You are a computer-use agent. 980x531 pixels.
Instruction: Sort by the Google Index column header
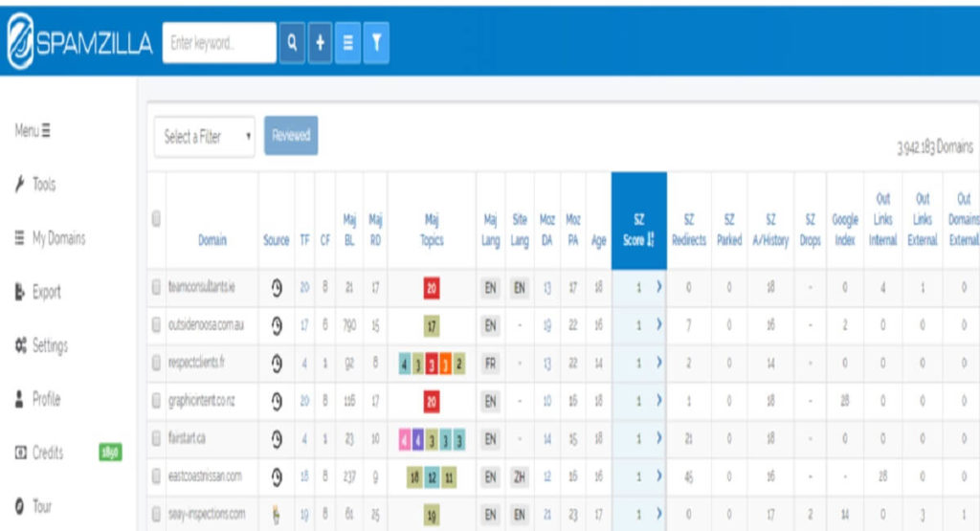click(844, 230)
